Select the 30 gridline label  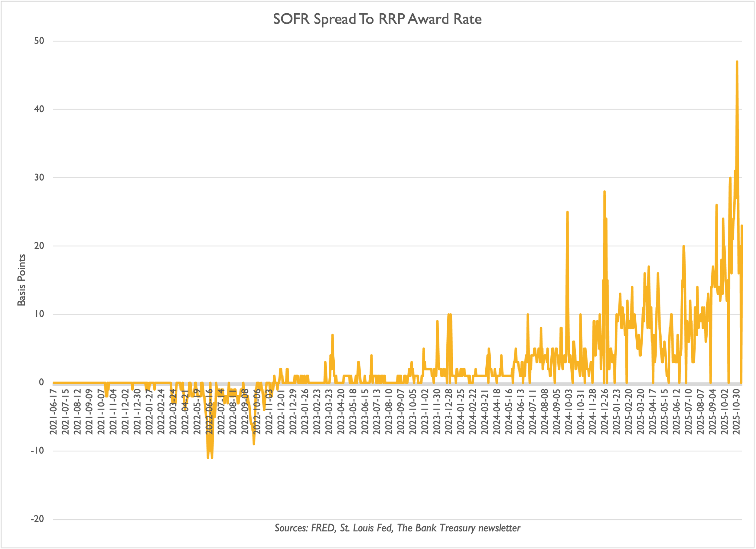pos(39,178)
